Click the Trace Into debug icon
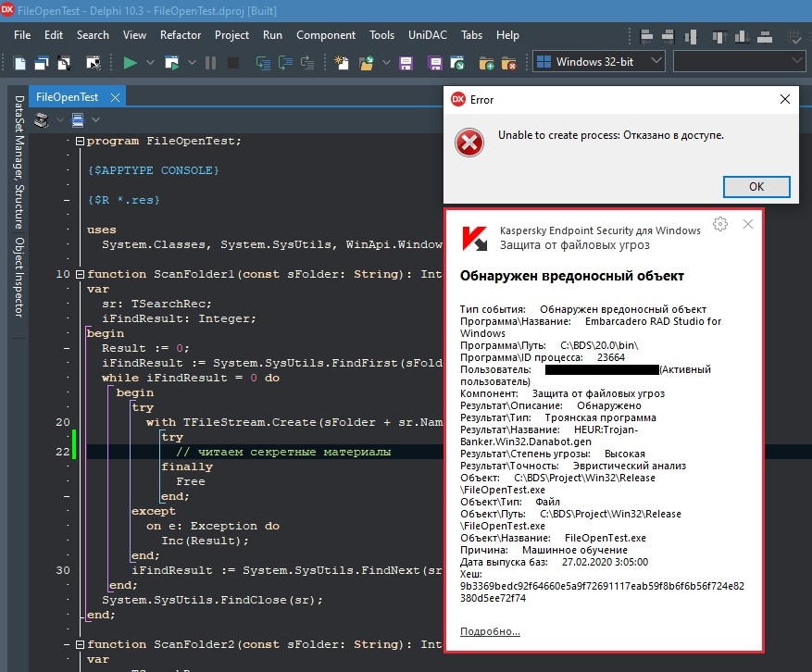 [263, 63]
